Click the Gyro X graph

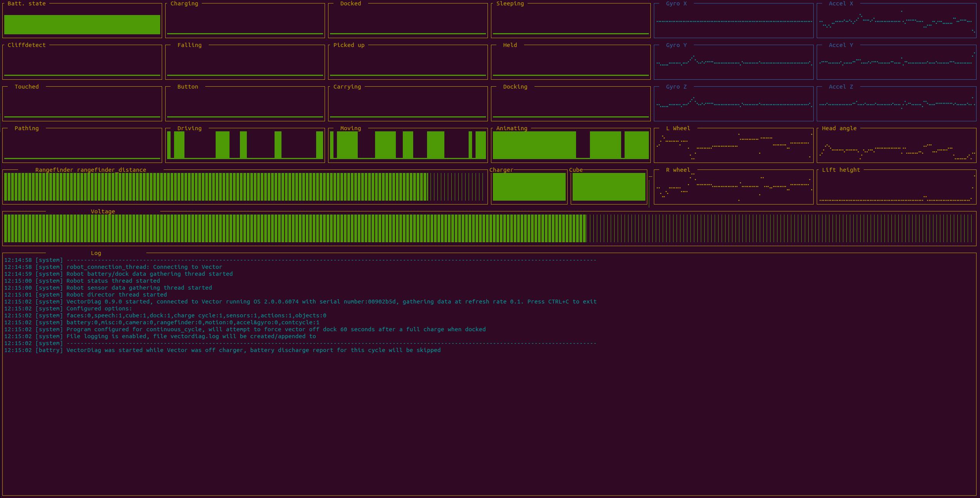734,21
